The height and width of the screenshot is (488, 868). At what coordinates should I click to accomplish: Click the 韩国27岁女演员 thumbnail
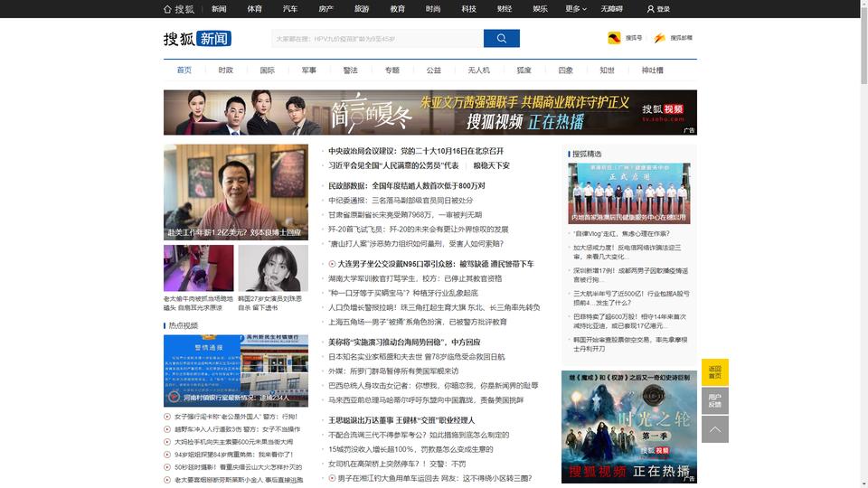273,268
